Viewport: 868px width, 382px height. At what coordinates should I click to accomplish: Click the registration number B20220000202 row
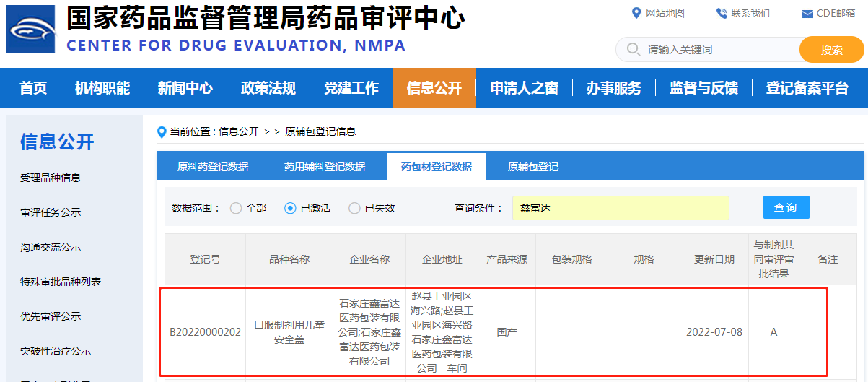click(205, 332)
